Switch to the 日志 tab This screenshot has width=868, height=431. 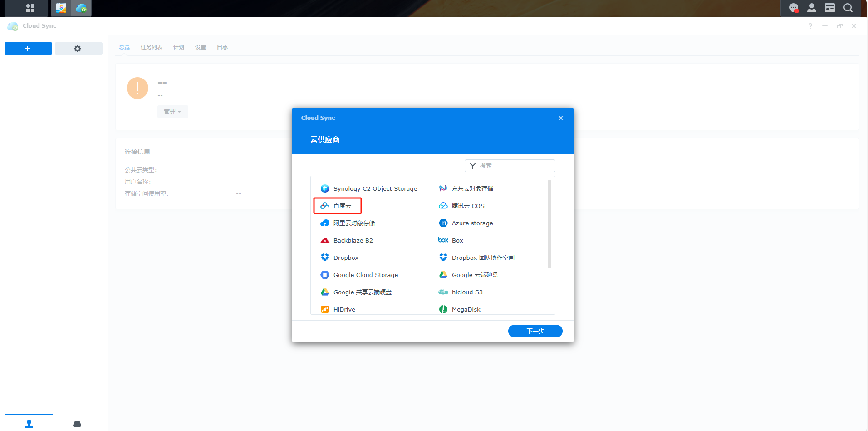pyautogui.click(x=222, y=47)
